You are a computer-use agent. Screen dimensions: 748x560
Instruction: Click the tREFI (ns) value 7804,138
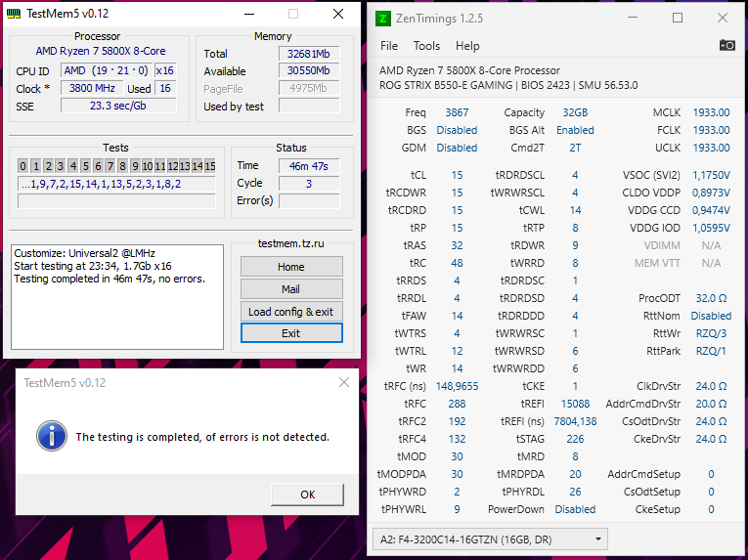575,421
